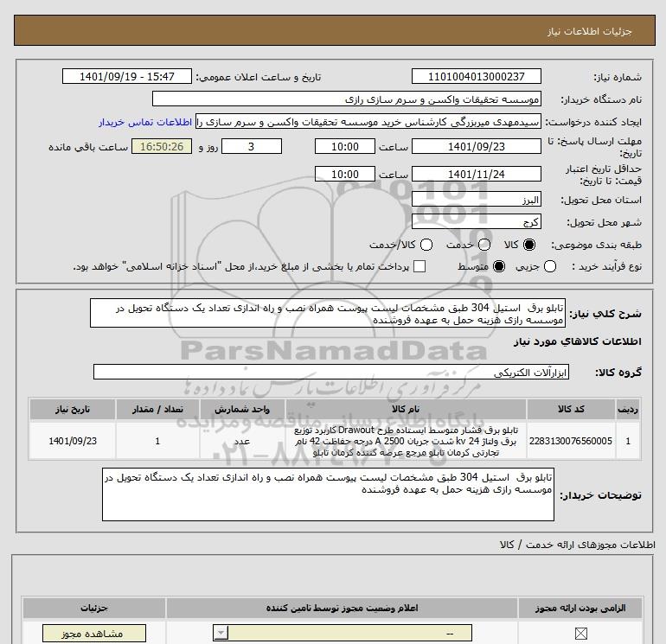Choose the متوسط purchase process option
Viewport: 666px width, 644px height.
coord(499,266)
